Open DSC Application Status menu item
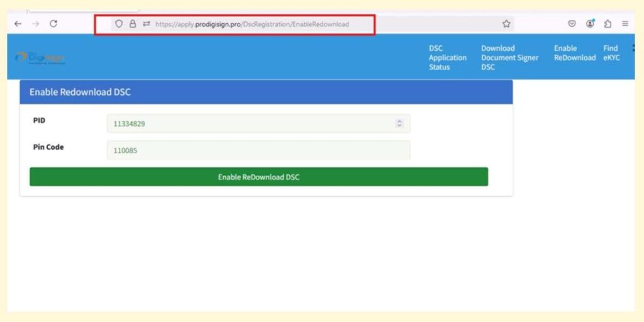 (x=448, y=57)
